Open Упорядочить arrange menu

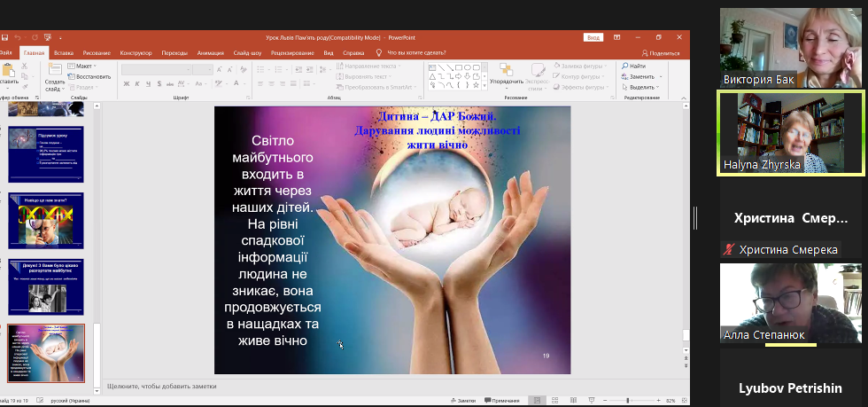(x=506, y=77)
